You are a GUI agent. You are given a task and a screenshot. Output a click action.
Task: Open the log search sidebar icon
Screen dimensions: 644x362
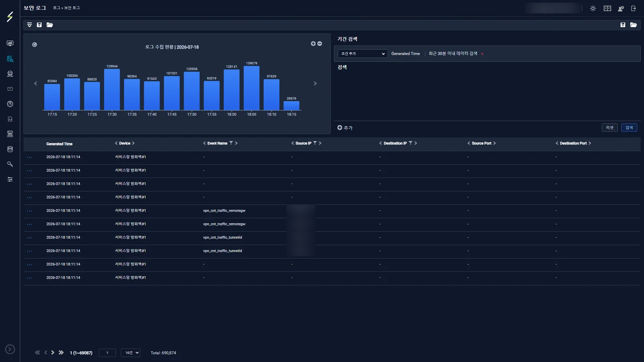tap(10, 59)
